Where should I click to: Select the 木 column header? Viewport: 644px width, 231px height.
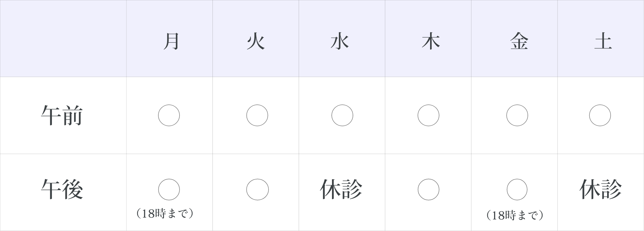pyautogui.click(x=431, y=41)
